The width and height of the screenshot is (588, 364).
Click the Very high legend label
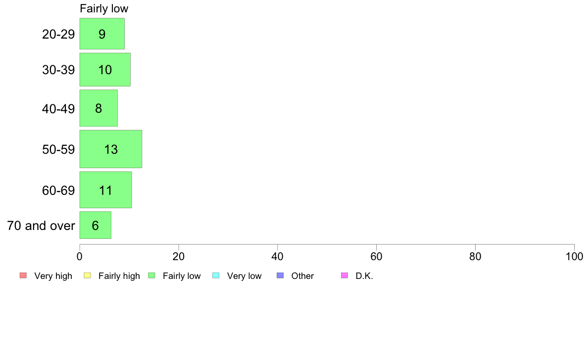click(53, 276)
